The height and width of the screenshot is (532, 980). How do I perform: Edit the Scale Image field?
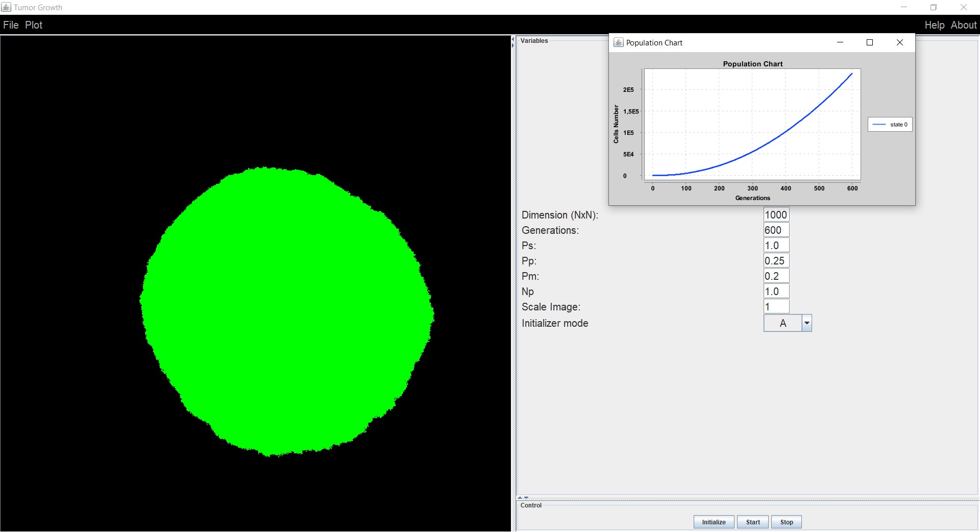coord(776,307)
